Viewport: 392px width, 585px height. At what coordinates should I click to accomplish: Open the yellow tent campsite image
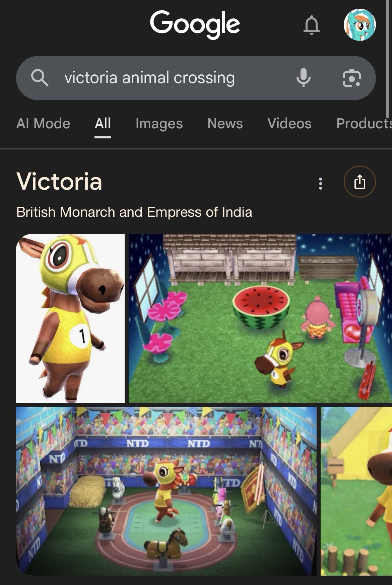pyautogui.click(x=356, y=491)
